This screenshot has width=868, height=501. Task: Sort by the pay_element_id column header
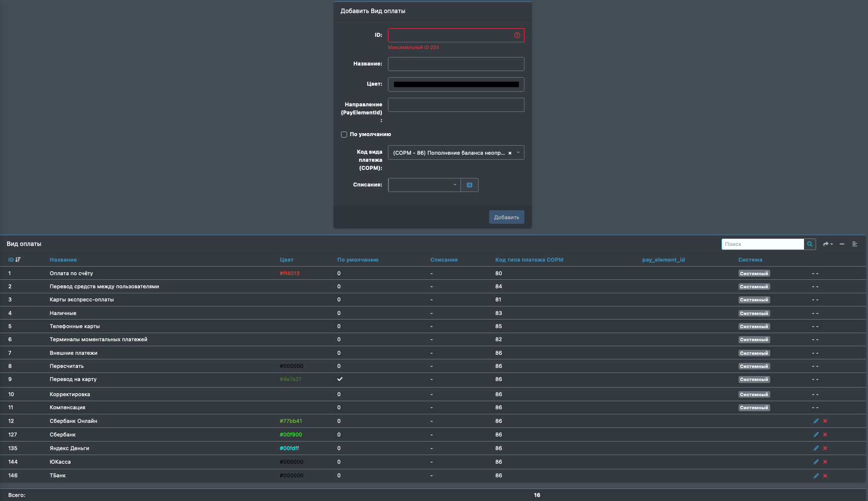point(663,260)
